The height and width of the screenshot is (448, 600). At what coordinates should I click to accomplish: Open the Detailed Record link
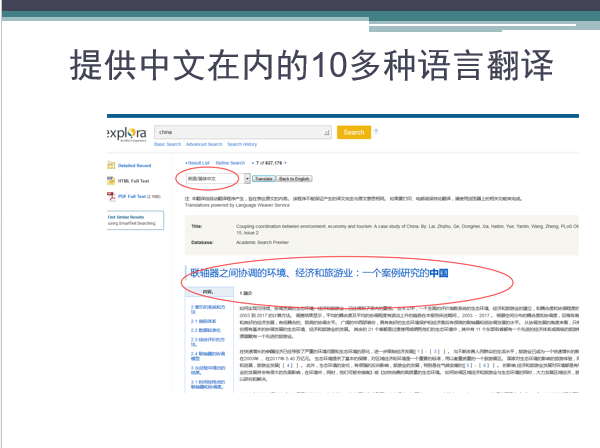134,166
